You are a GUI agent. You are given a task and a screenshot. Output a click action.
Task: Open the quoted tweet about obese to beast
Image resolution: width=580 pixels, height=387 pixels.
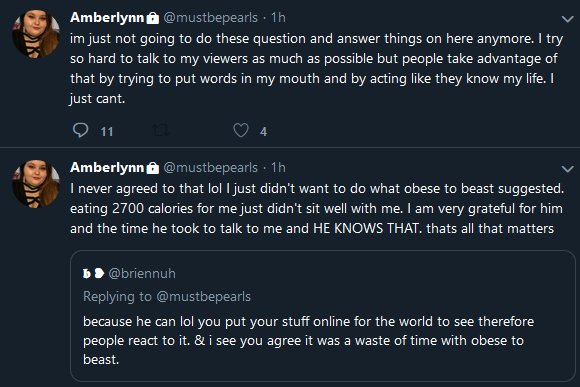point(323,316)
